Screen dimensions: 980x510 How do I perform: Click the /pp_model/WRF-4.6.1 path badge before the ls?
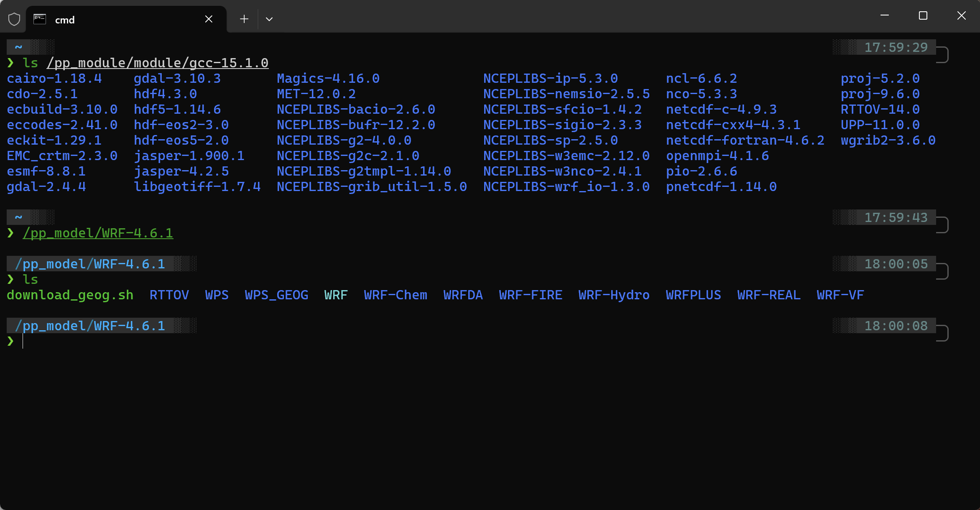click(x=90, y=263)
